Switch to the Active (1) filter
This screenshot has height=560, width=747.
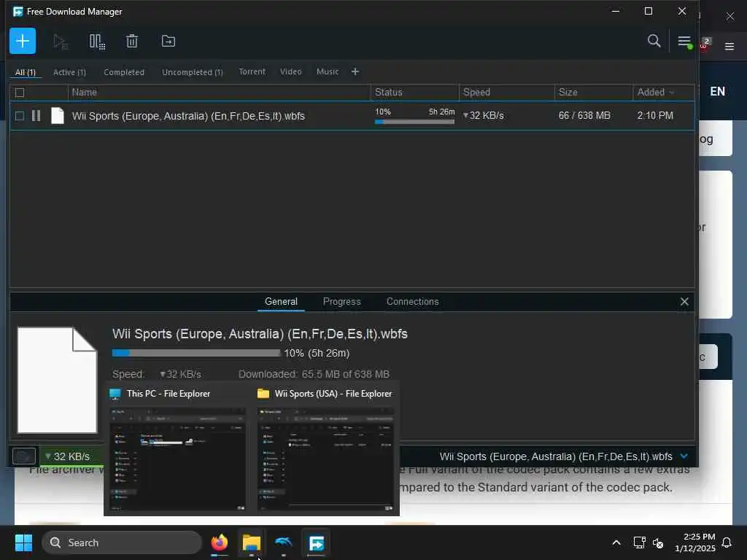point(69,72)
